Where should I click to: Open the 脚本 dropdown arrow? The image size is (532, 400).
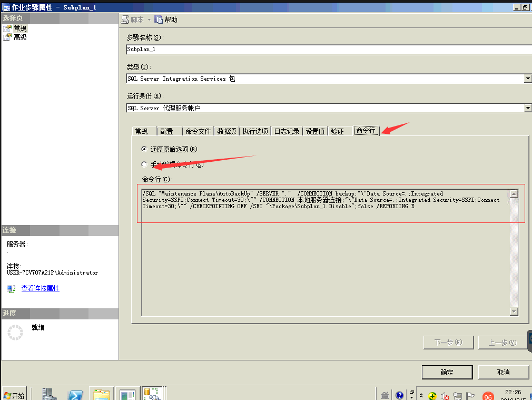pyautogui.click(x=149, y=20)
